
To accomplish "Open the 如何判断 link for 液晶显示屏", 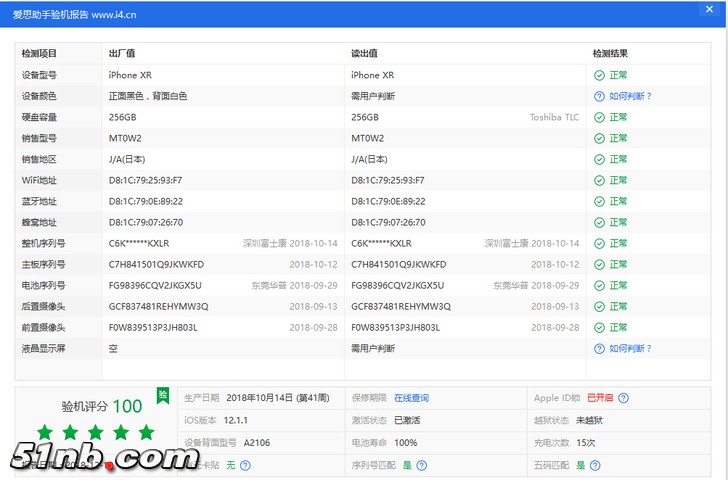I will (630, 348).
